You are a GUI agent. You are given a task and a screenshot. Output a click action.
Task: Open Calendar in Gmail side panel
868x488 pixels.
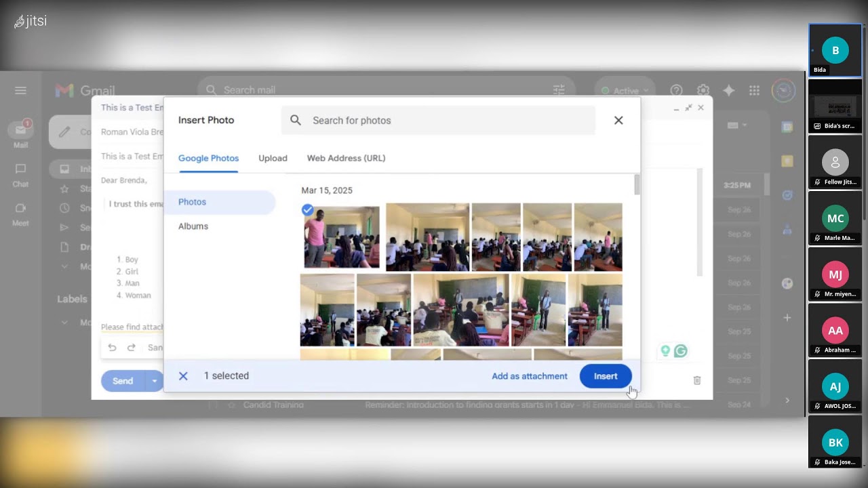787,127
